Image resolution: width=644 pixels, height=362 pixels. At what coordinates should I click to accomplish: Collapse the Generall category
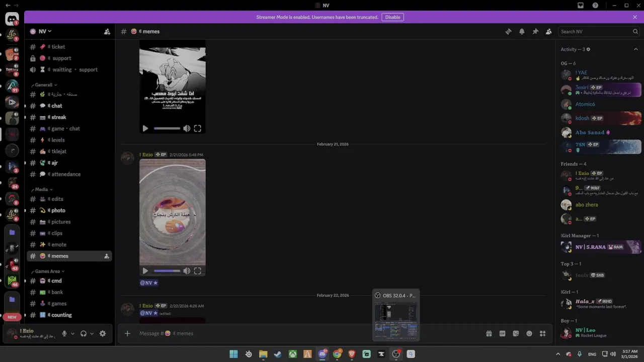coord(46,85)
